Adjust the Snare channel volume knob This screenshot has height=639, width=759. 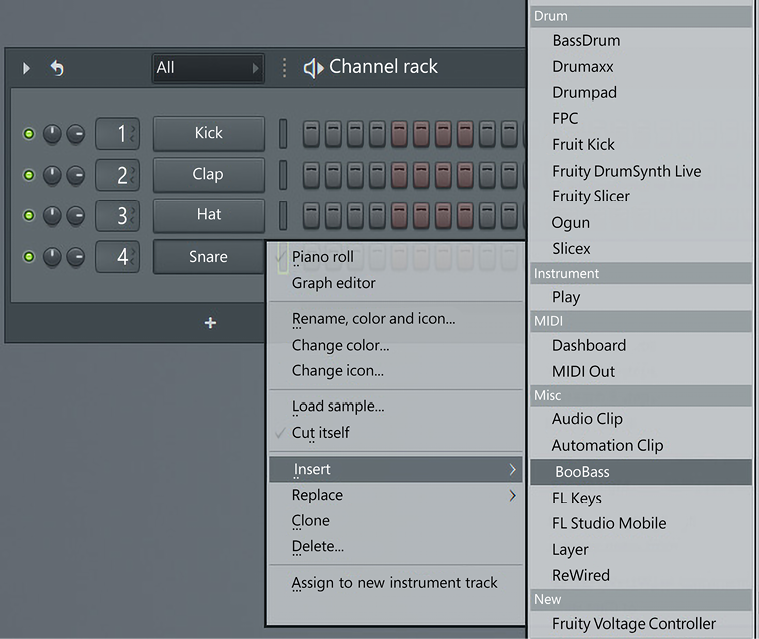pos(76,257)
